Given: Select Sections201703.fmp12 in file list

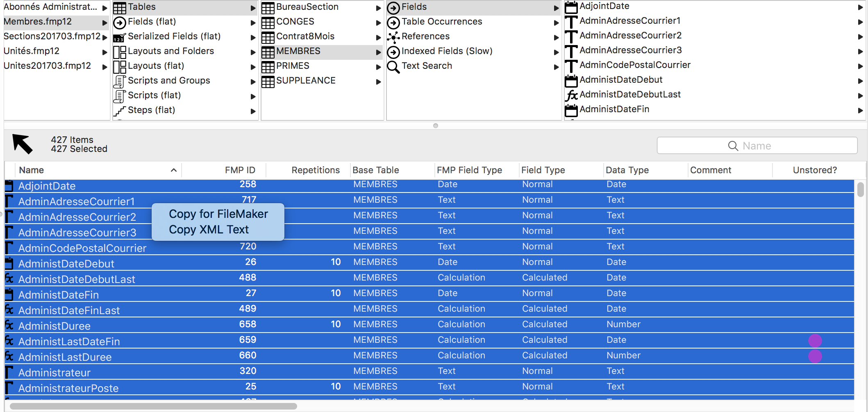Looking at the screenshot, I should 52,36.
